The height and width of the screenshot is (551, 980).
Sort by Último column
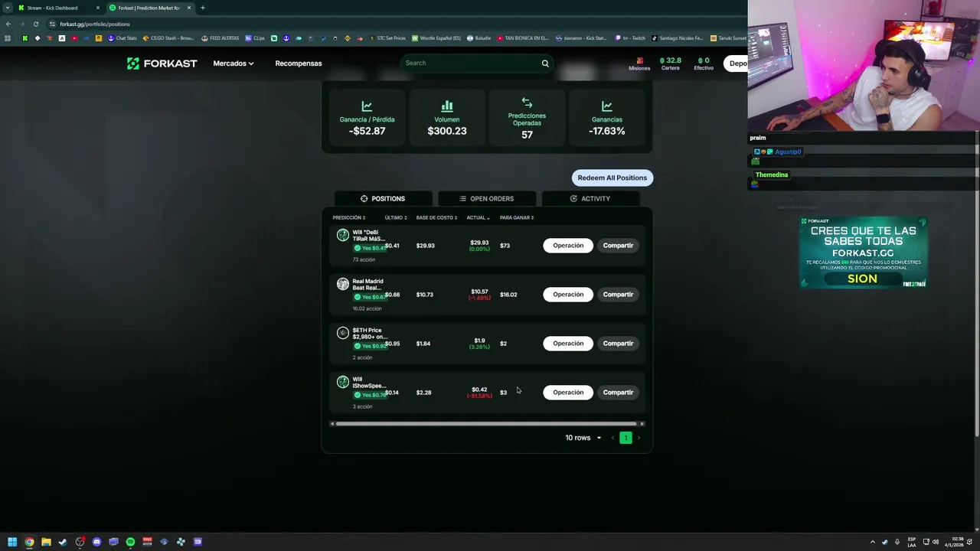[x=396, y=217]
